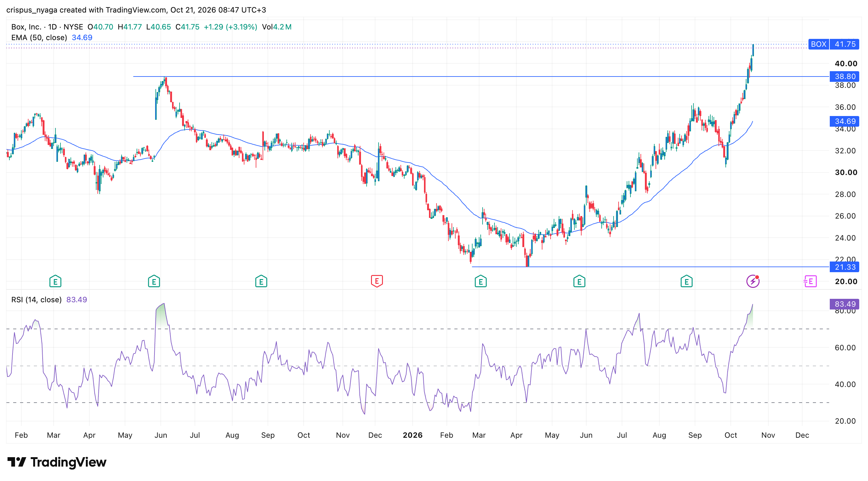
Task: Click the red earnings marker near December
Action: pos(377,281)
